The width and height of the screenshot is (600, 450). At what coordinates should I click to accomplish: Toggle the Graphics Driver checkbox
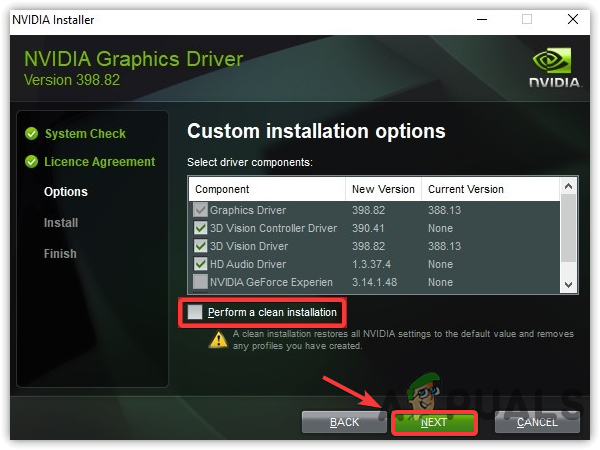point(200,210)
